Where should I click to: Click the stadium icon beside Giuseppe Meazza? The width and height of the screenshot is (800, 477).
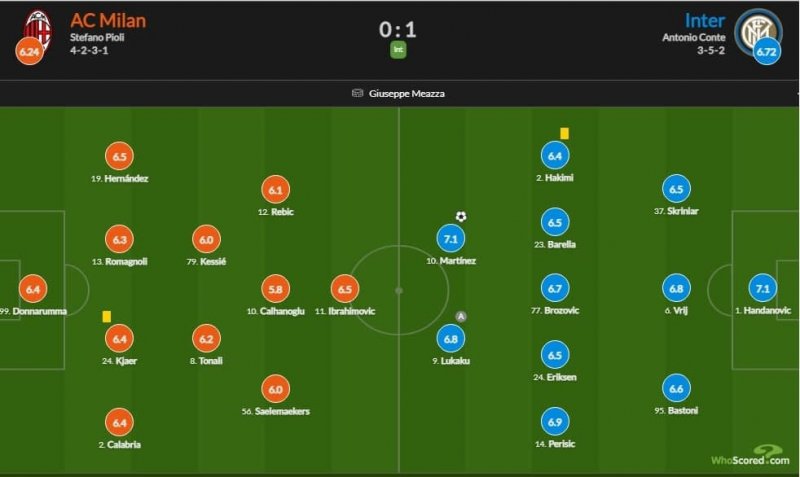(358, 93)
